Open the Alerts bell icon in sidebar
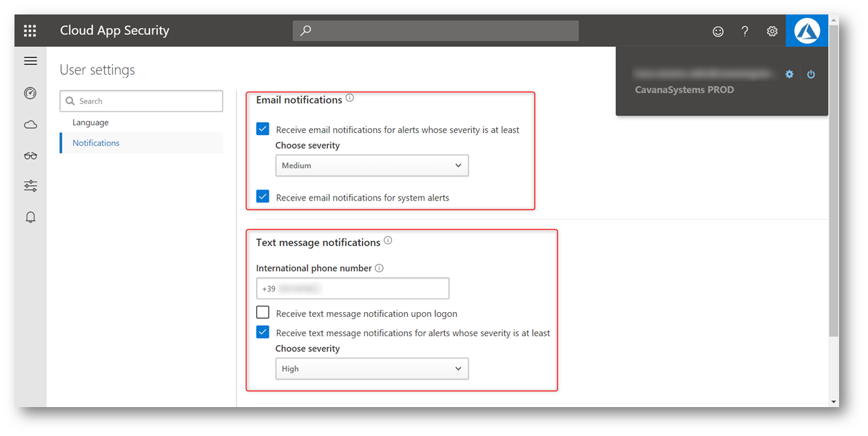Viewport: 868px width, 436px height. click(30, 218)
